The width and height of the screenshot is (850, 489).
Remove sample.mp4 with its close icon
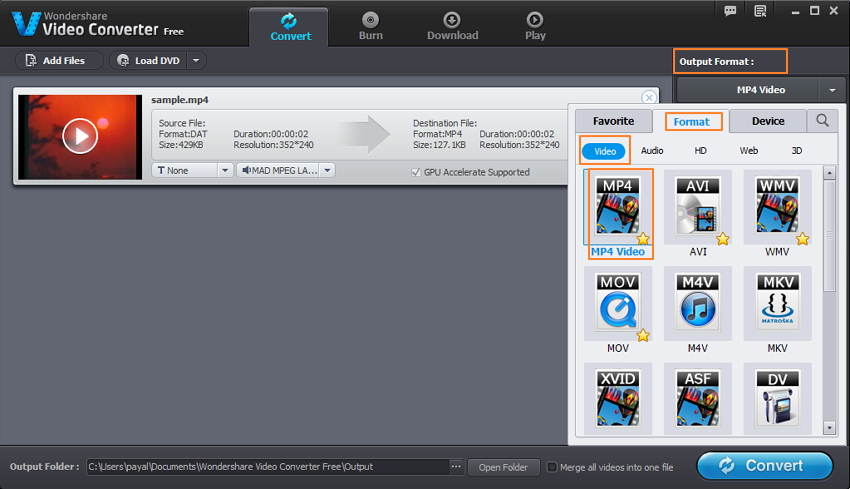point(649,98)
